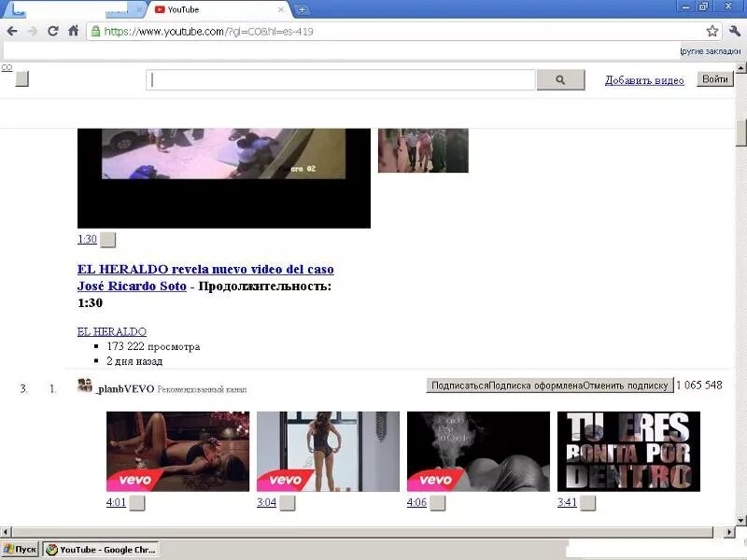Subscribe to planbVEVO with Подписаться button
747x560 pixels.
point(550,385)
